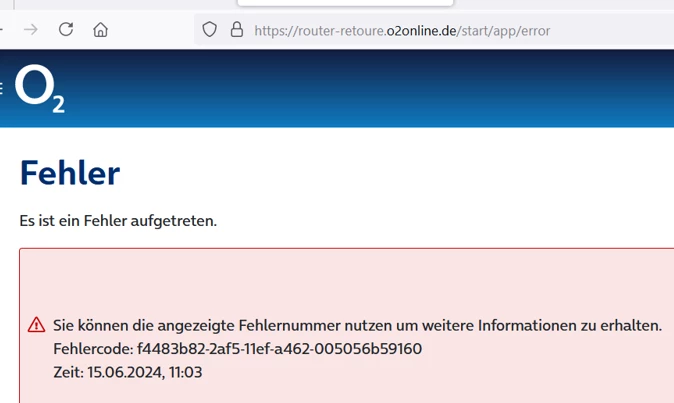The height and width of the screenshot is (403, 674).
Task: Click the back arrow at left edge
Action: (3, 30)
